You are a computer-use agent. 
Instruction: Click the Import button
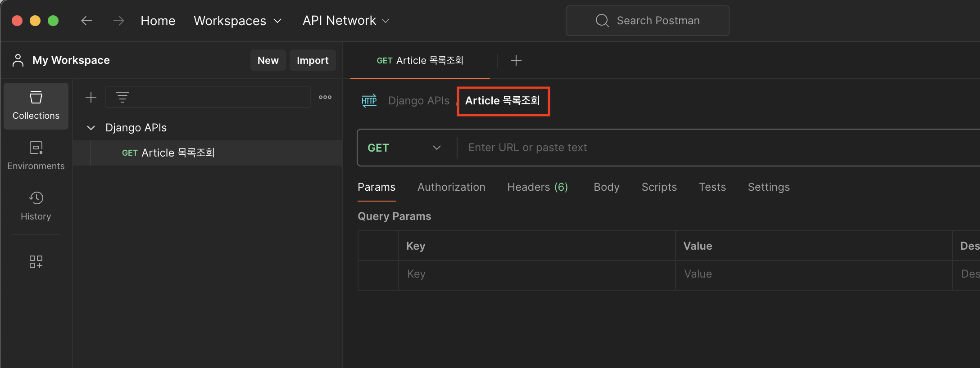coord(313,60)
